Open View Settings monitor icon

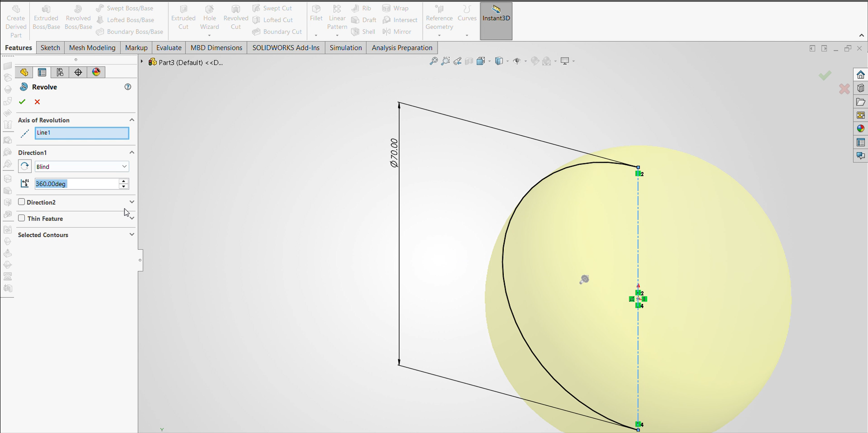[565, 61]
